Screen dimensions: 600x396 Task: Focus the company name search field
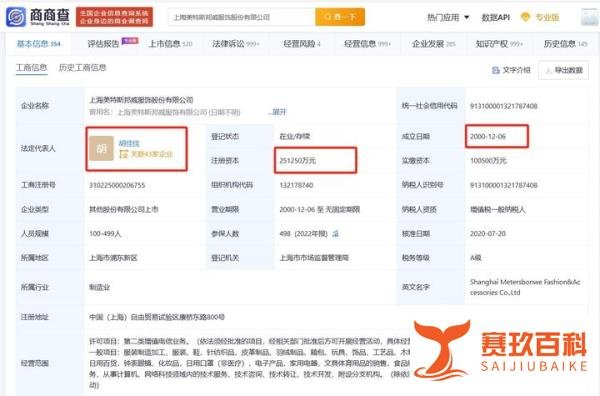[x=241, y=17]
